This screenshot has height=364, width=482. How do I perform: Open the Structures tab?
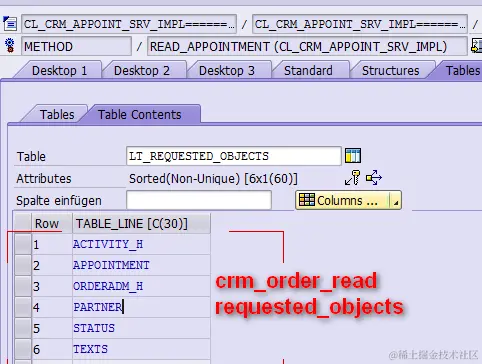pos(390,70)
